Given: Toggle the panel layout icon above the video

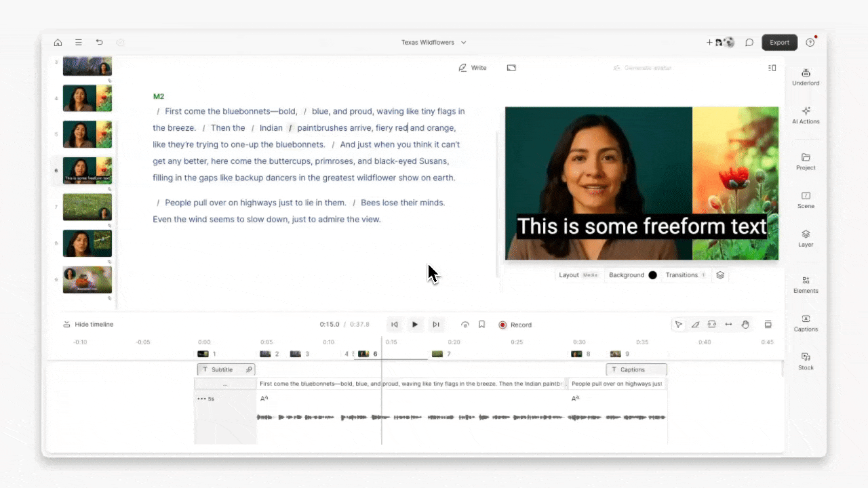Looking at the screenshot, I should (772, 68).
